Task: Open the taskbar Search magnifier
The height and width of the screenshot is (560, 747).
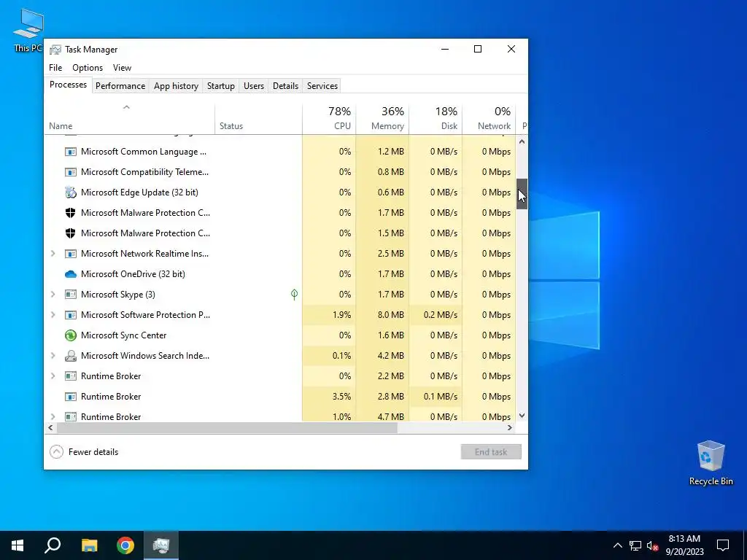Action: [53, 545]
